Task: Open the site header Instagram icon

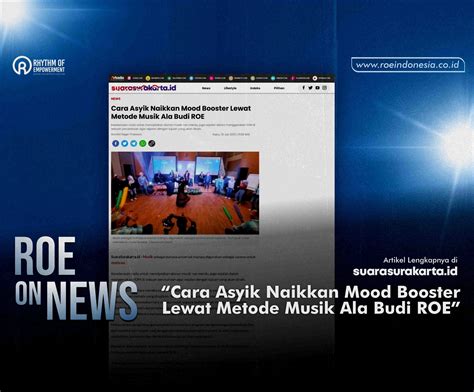Action: [x=324, y=88]
